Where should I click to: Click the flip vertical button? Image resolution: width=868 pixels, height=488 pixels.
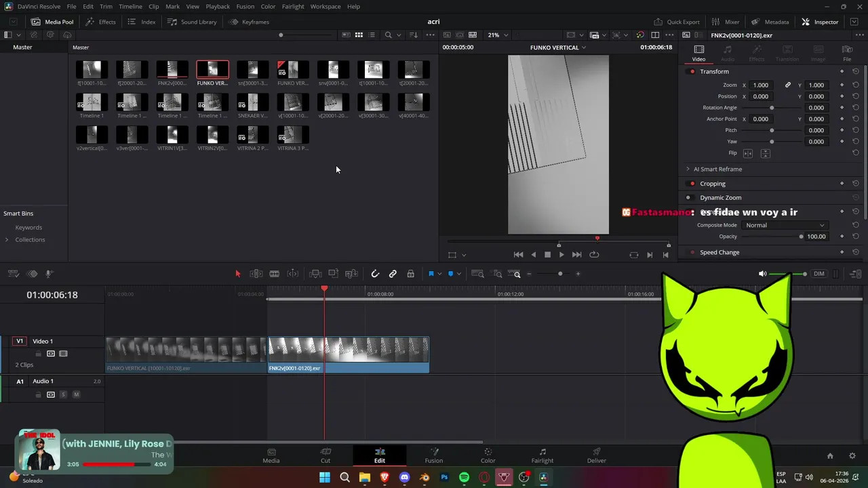pos(765,153)
